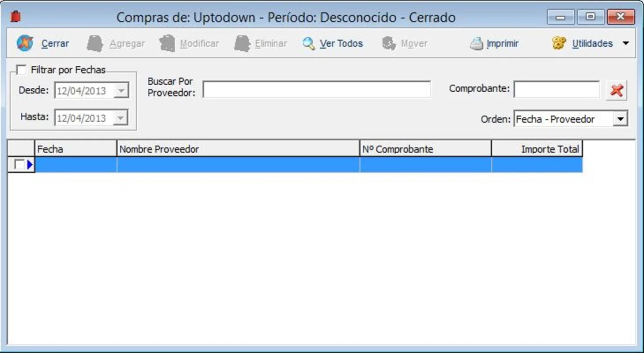Click the Ver Todos magnifier icon
The image size is (644, 353).
pyautogui.click(x=309, y=44)
